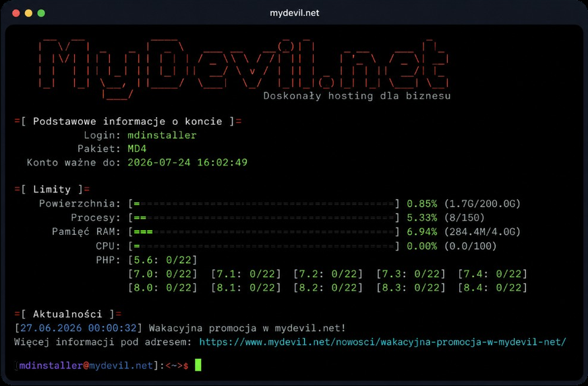Click the Procesy usage progress bar
Screen dimensions: 588x386
tap(264, 218)
